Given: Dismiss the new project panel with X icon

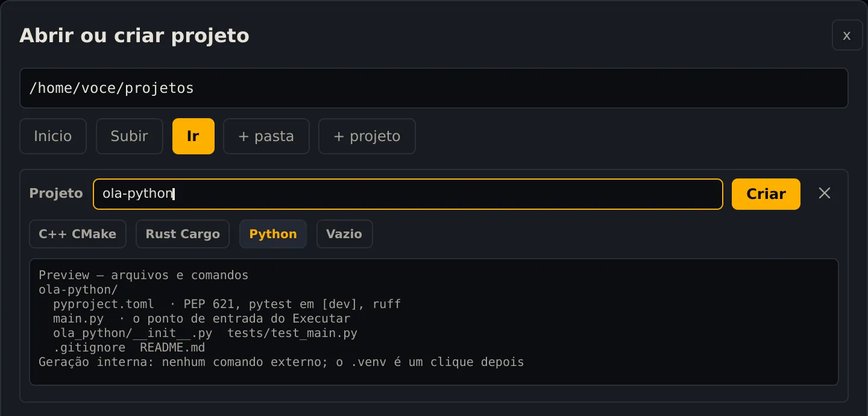Looking at the screenshot, I should 825,194.
